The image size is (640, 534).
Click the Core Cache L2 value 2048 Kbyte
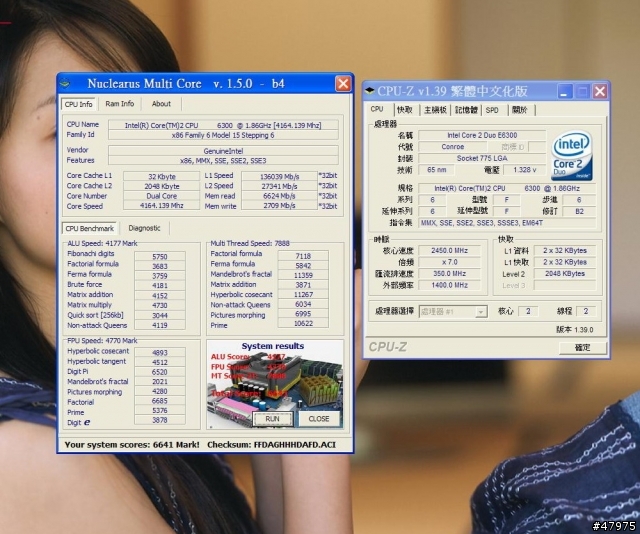162,186
